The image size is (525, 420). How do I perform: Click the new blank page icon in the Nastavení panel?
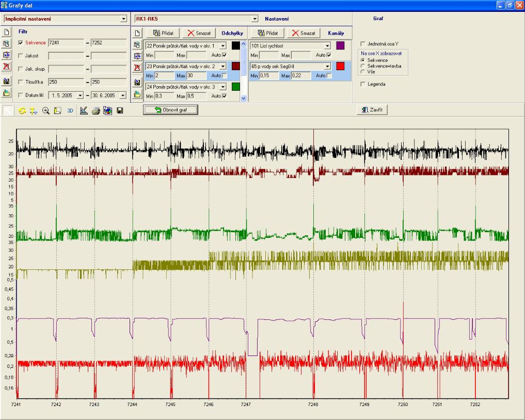click(137, 33)
